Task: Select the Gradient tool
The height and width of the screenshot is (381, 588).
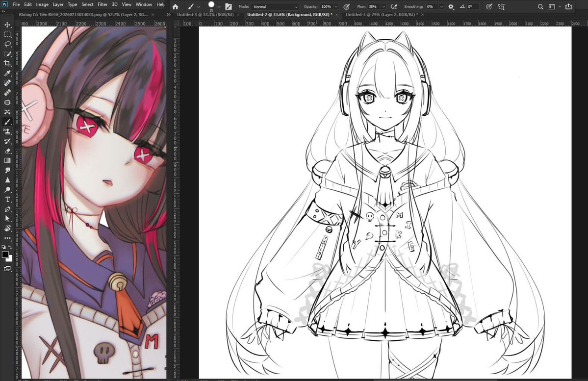Action: 7,160
